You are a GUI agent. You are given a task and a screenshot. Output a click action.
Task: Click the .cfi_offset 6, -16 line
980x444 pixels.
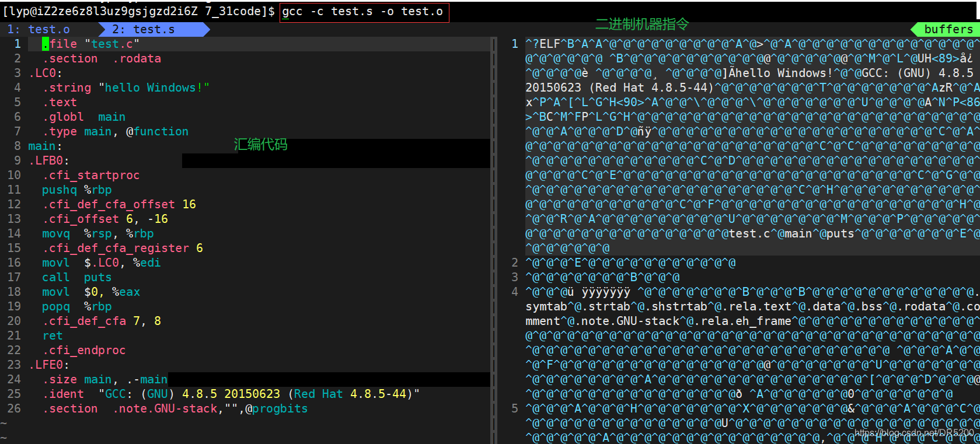coord(105,219)
